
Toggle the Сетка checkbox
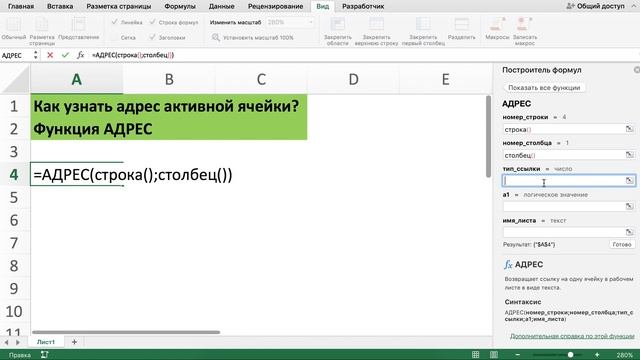point(114,37)
